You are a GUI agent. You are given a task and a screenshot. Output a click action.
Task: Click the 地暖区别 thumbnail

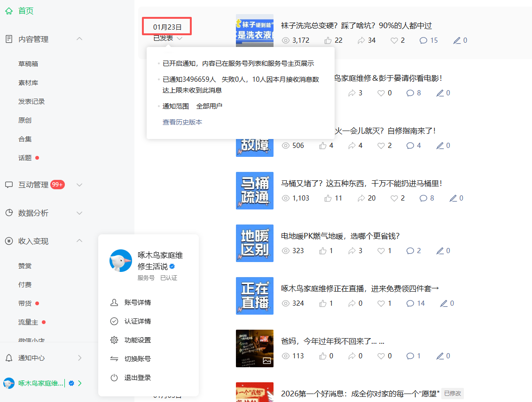(x=255, y=243)
